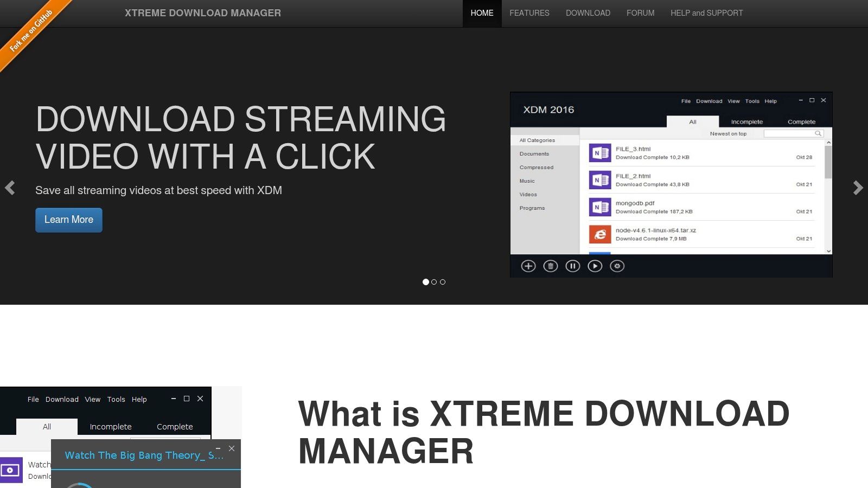Click the download list scrollbar thumb
Image resolution: width=868 pixels, height=488 pixels.
point(828,162)
